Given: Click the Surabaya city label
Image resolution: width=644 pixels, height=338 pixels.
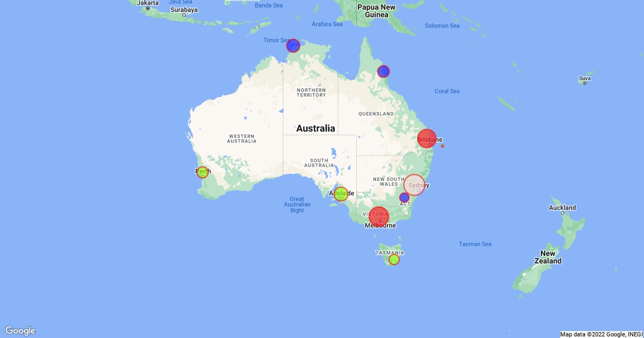Looking at the screenshot, I should 184,10.
